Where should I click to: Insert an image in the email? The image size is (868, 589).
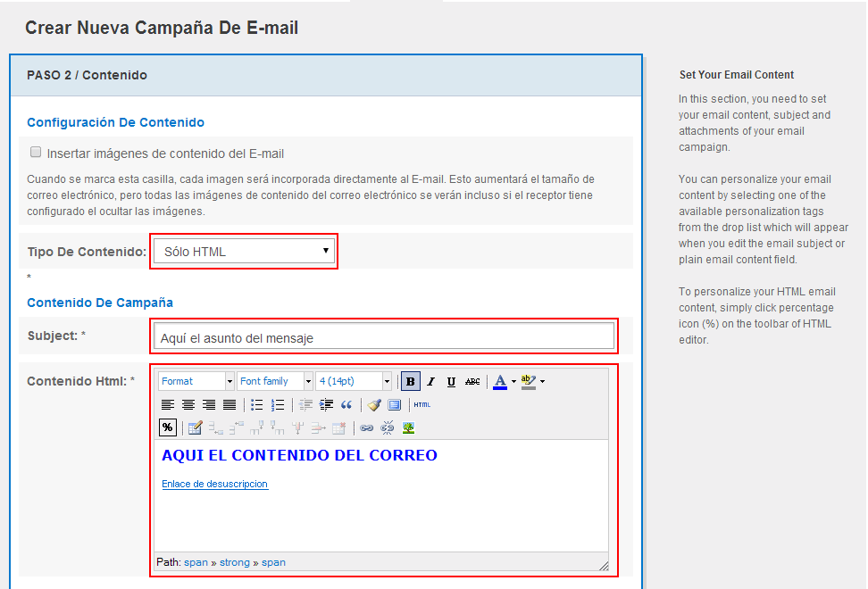tap(409, 428)
